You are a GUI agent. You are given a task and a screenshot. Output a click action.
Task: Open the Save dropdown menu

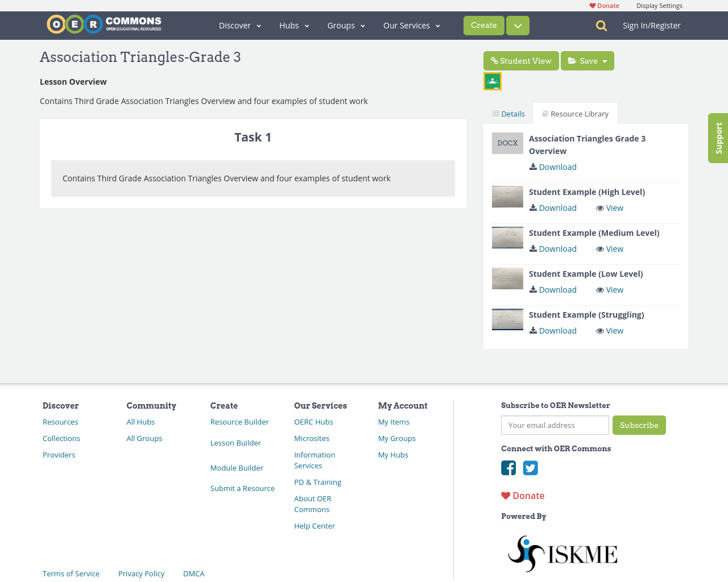point(587,60)
